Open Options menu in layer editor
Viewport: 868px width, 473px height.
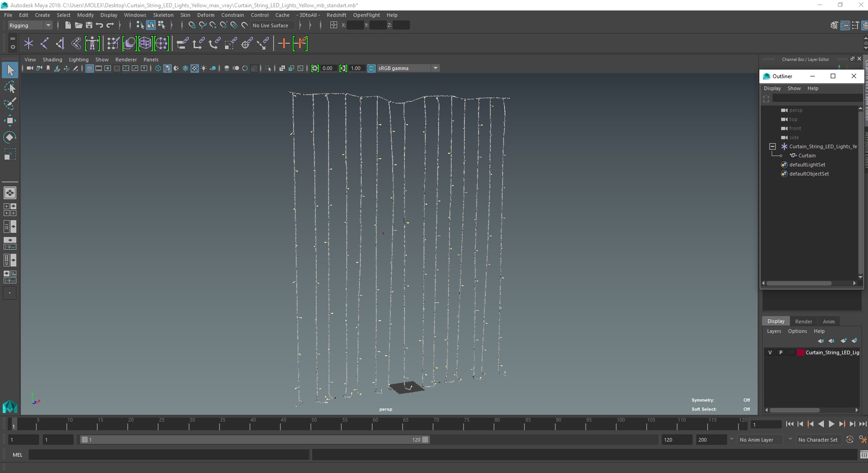pyautogui.click(x=797, y=331)
